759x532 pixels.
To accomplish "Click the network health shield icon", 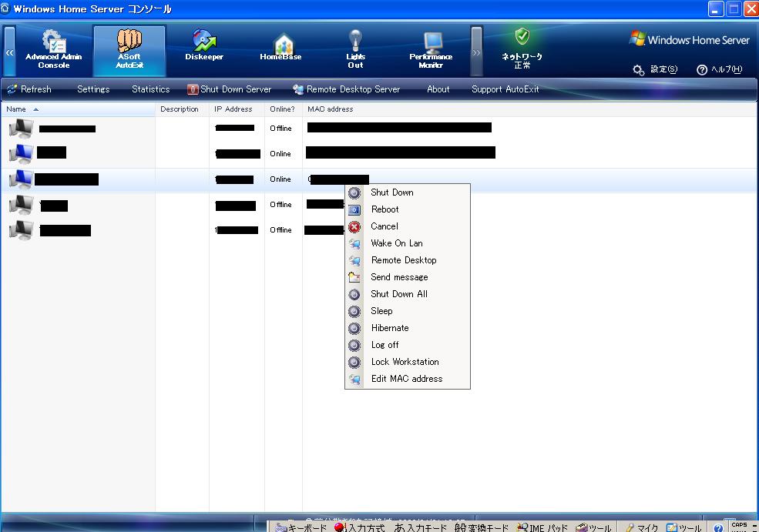I will pos(522,36).
